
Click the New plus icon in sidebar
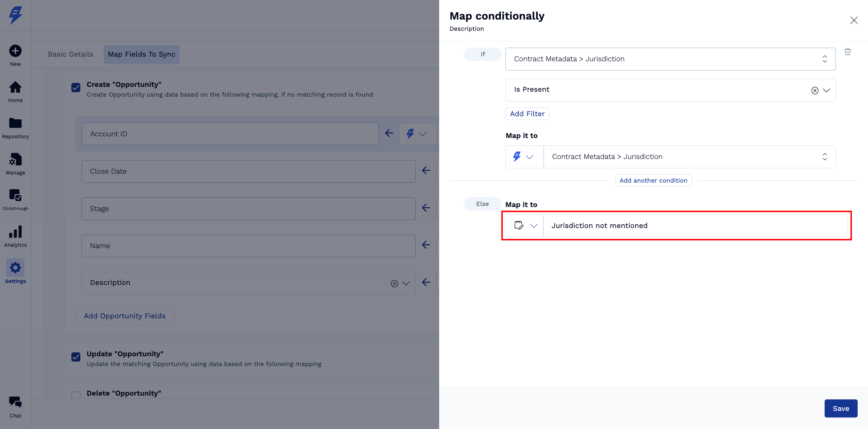point(15,51)
